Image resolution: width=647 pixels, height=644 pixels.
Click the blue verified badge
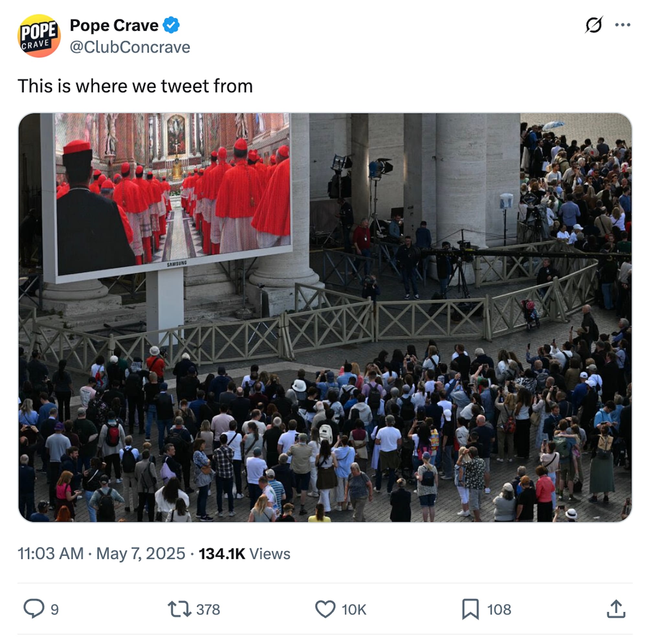click(171, 25)
